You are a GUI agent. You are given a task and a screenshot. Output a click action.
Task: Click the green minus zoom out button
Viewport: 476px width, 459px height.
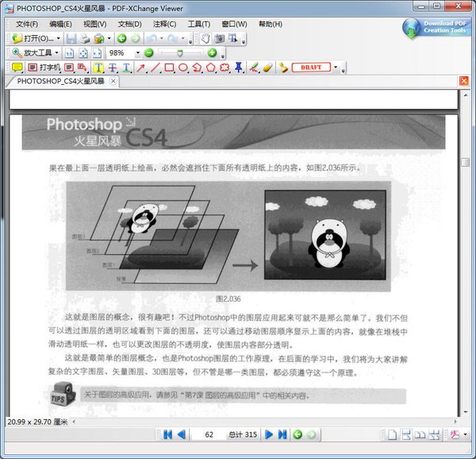149,53
